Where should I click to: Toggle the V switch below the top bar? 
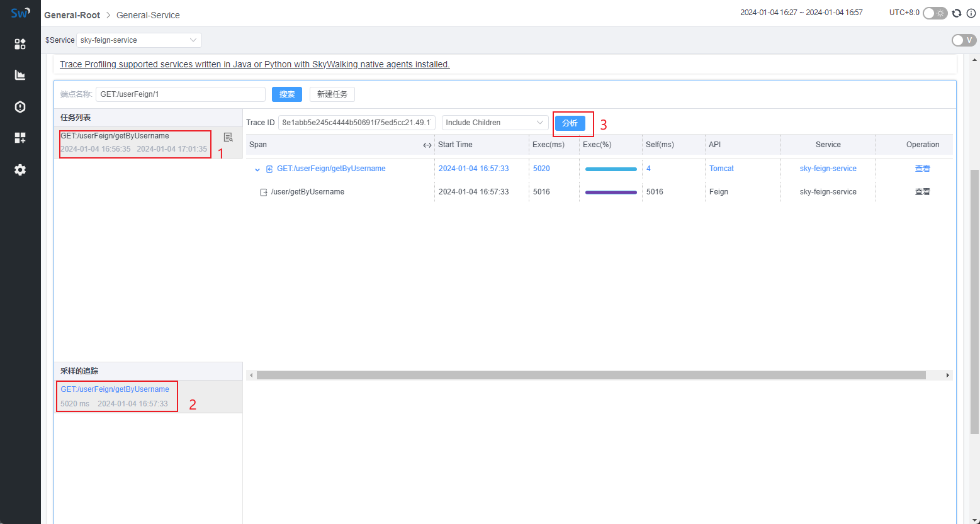click(x=964, y=40)
